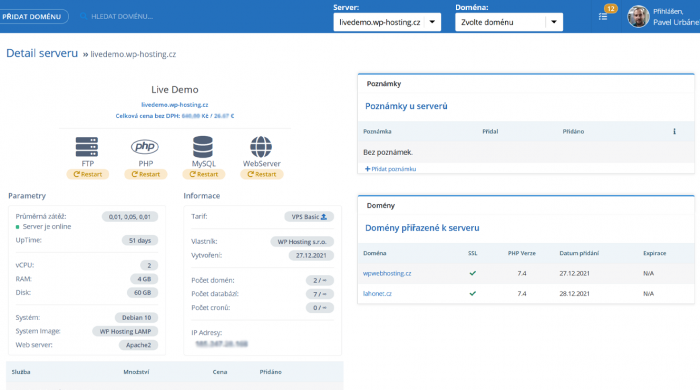This screenshot has width=700, height=390.
Task: Click the 60 GB disk value
Action: 142,293
